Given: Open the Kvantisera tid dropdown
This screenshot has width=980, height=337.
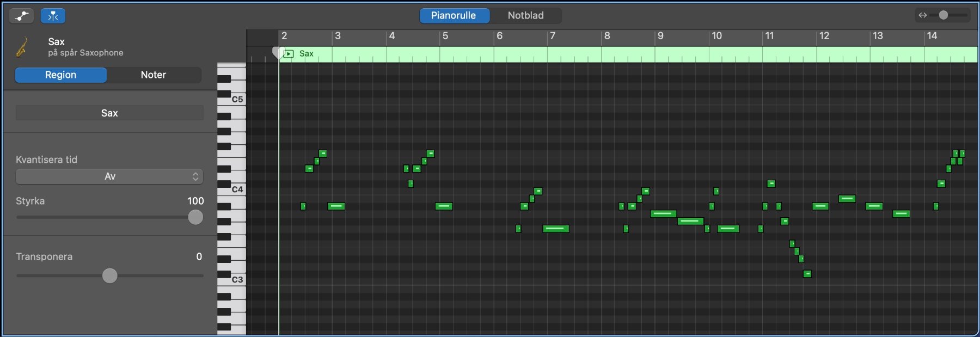Looking at the screenshot, I should [x=109, y=176].
